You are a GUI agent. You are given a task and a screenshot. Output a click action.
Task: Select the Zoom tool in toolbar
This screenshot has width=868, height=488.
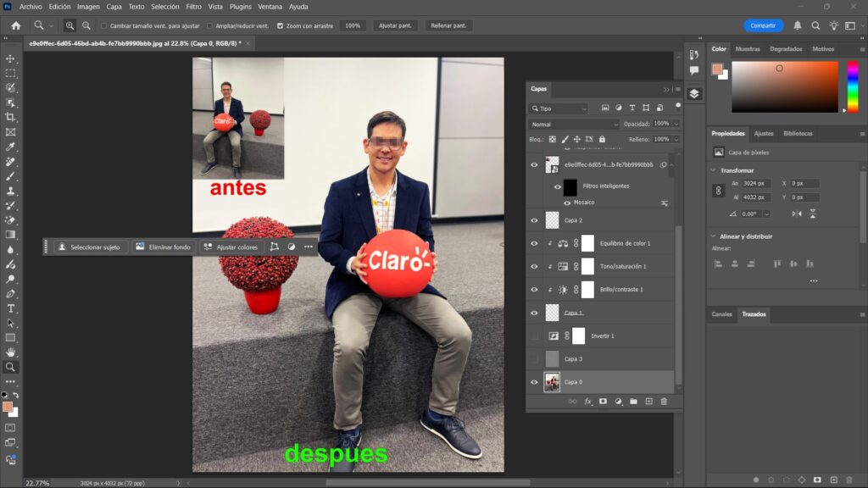point(10,367)
